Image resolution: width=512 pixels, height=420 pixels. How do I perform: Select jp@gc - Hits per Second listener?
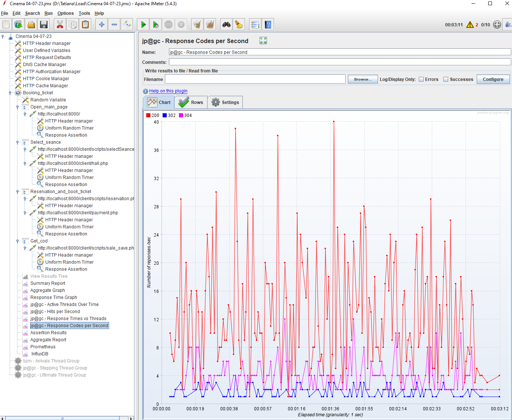pos(55,312)
